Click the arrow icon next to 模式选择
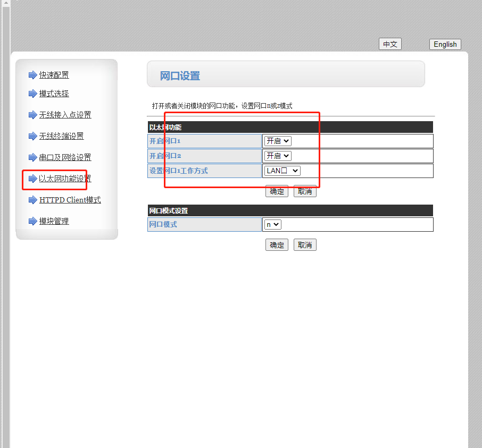The image size is (482, 448). click(x=32, y=94)
